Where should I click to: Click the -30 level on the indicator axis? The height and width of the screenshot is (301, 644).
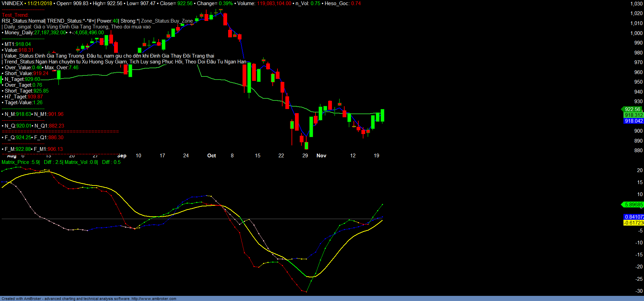(x=639, y=291)
